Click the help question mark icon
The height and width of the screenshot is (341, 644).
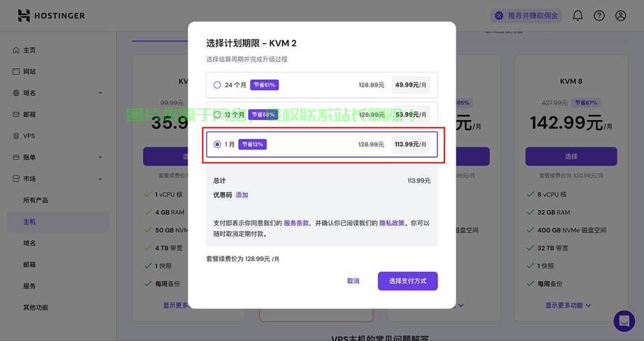pos(599,16)
